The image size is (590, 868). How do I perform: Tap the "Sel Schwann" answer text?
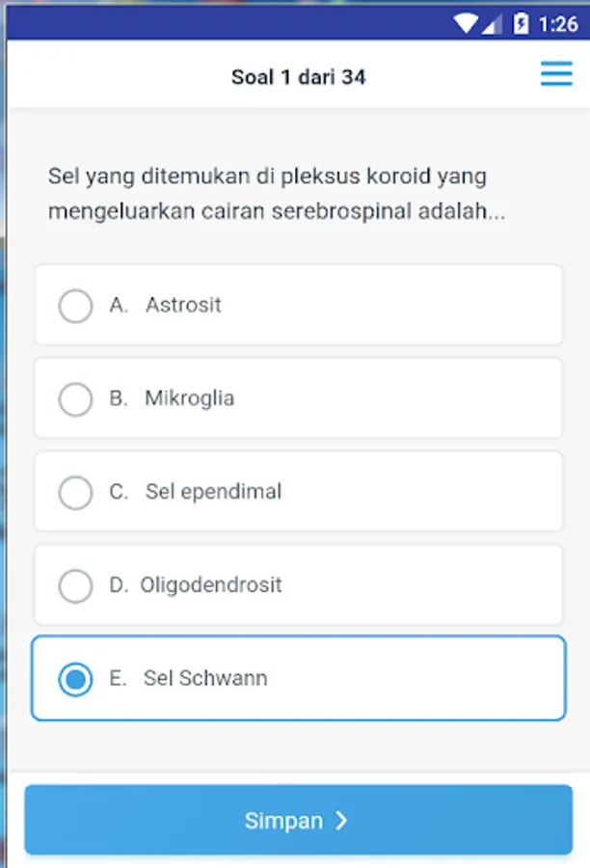205,678
